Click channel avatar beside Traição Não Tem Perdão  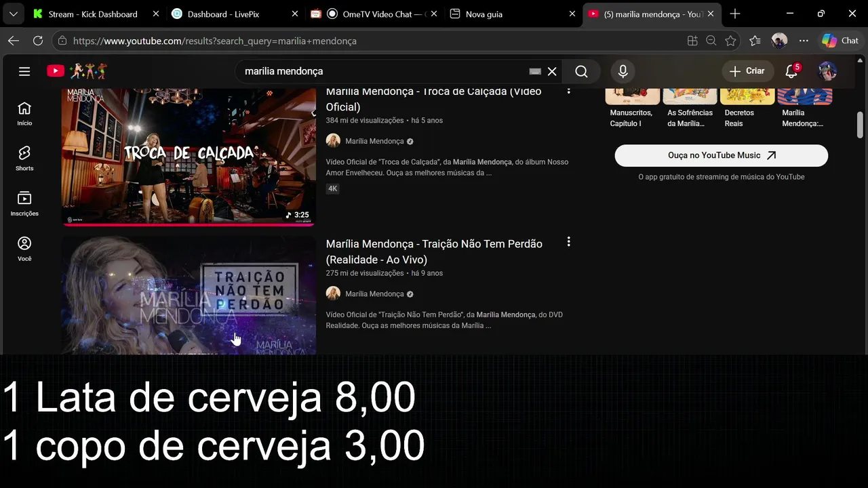(333, 293)
